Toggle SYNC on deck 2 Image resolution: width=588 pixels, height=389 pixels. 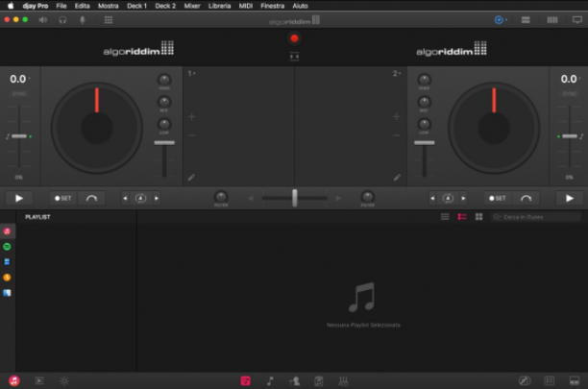pos(570,94)
